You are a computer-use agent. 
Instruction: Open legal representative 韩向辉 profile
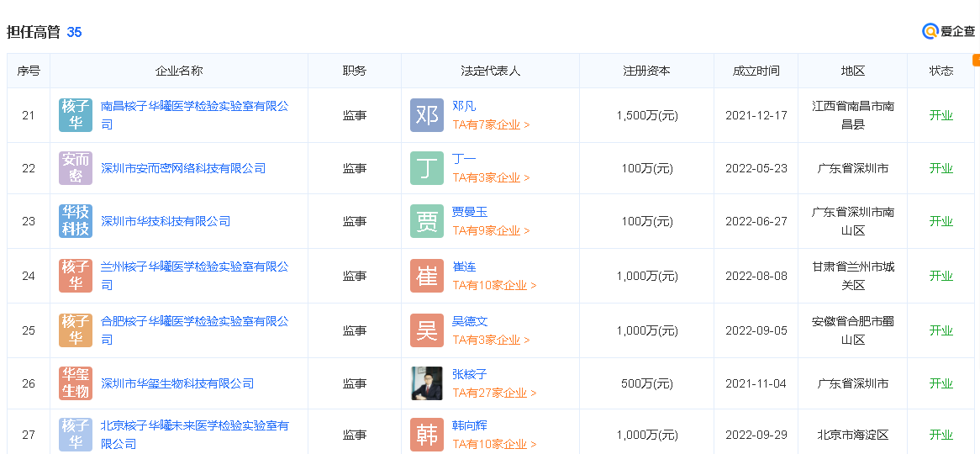point(469,426)
